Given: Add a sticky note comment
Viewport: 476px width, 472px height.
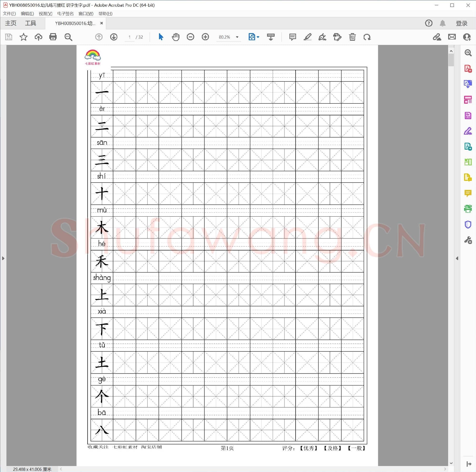Looking at the screenshot, I should pos(293,37).
